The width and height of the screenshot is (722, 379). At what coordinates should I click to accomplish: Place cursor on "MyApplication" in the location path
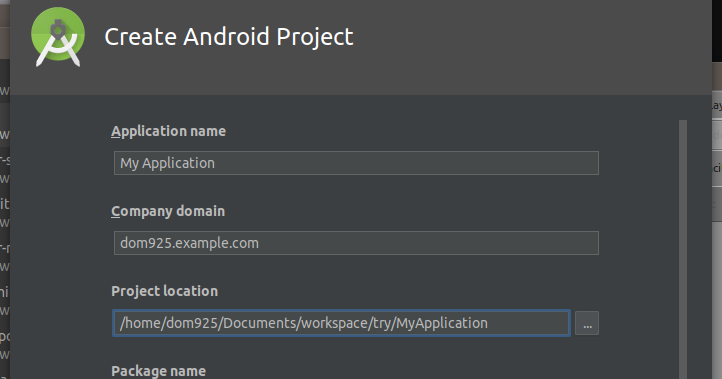442,323
